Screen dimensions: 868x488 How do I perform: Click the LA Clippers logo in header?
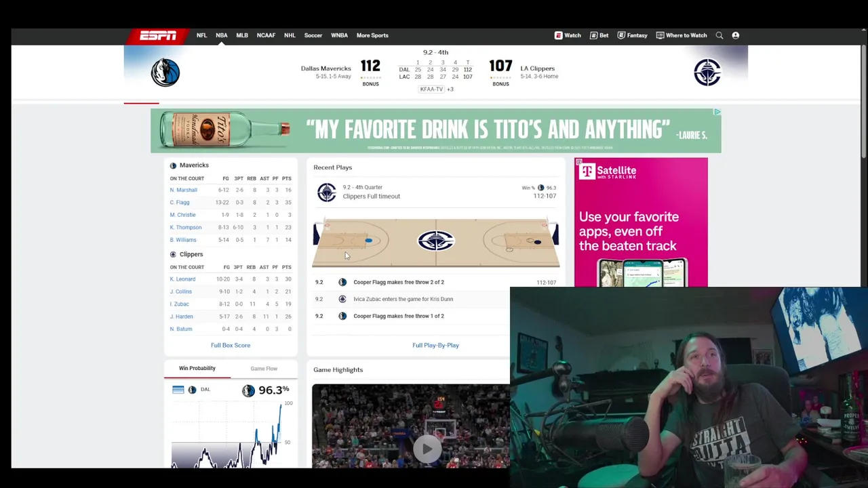(x=707, y=73)
